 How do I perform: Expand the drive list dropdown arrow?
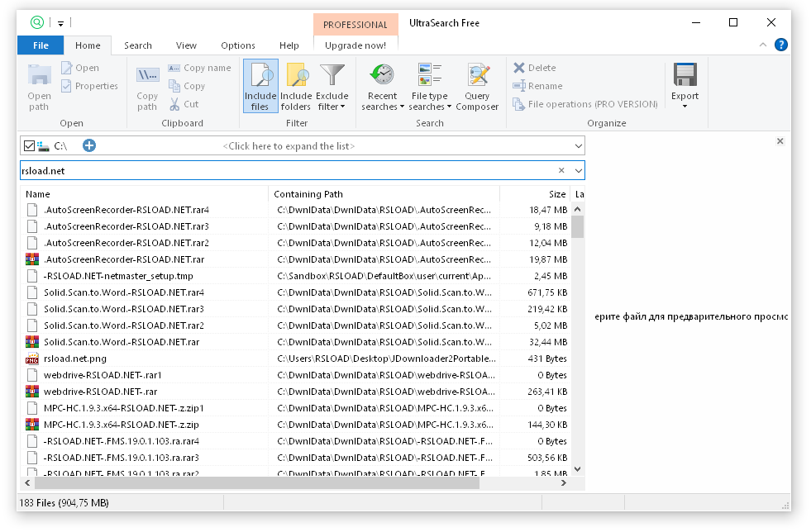pos(578,146)
